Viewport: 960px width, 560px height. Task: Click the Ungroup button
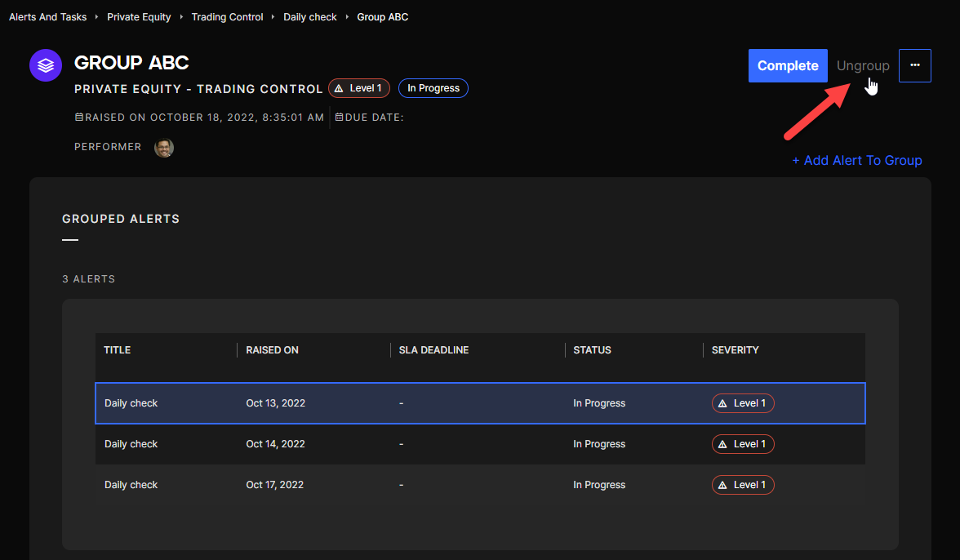tap(862, 65)
